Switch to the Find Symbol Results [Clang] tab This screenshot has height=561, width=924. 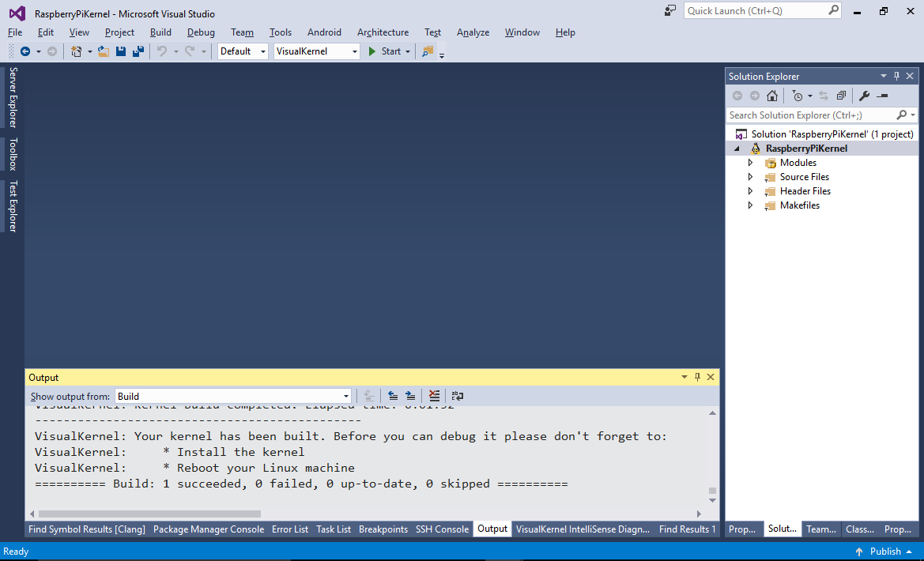87,529
